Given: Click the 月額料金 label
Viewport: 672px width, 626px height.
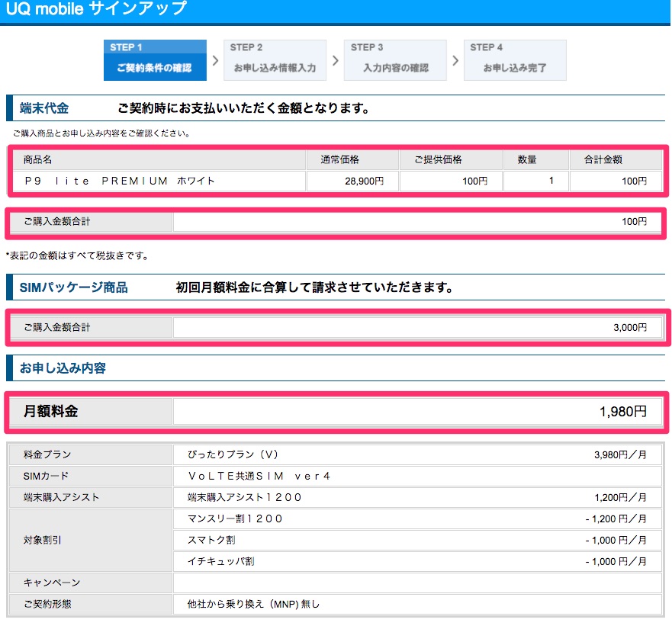Looking at the screenshot, I should coord(50,411).
